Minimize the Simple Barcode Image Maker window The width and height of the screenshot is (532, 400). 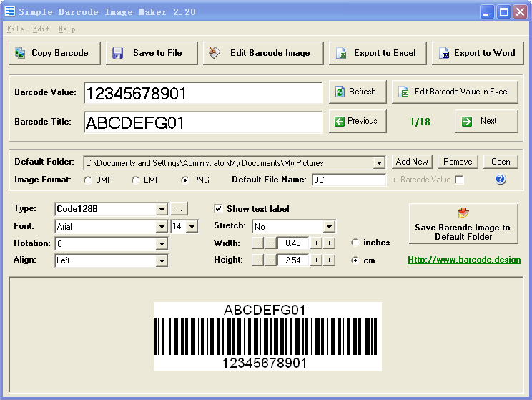tap(487, 12)
